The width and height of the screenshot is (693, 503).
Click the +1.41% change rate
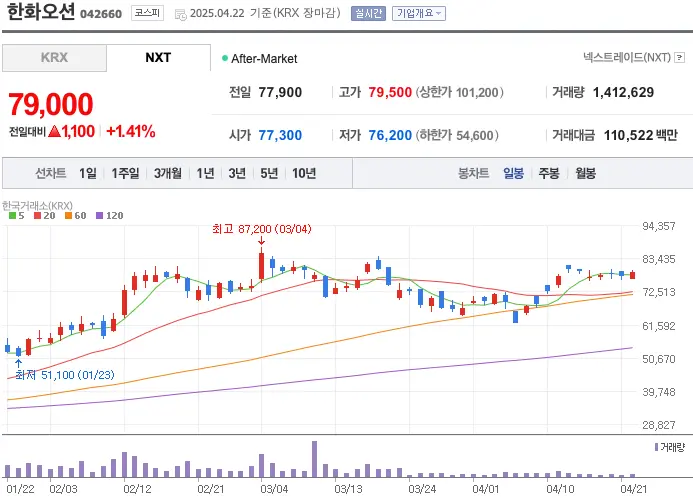tap(131, 131)
